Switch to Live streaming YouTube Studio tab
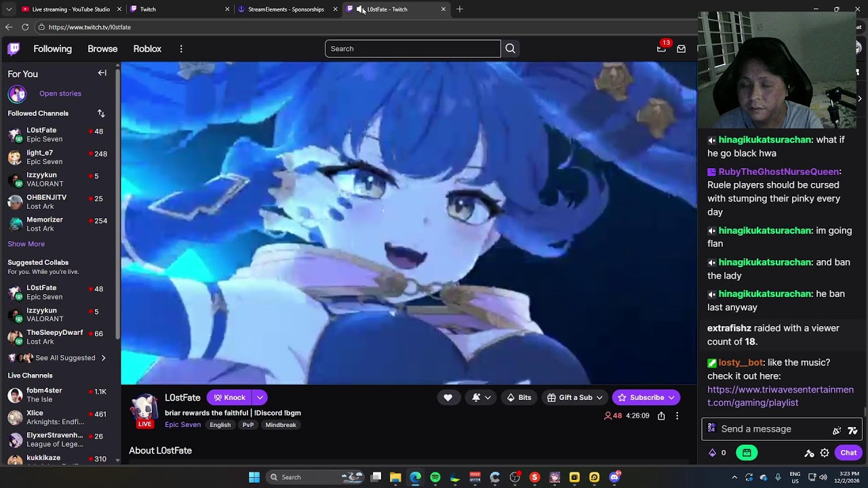The height and width of the screenshot is (488, 868). (71, 9)
